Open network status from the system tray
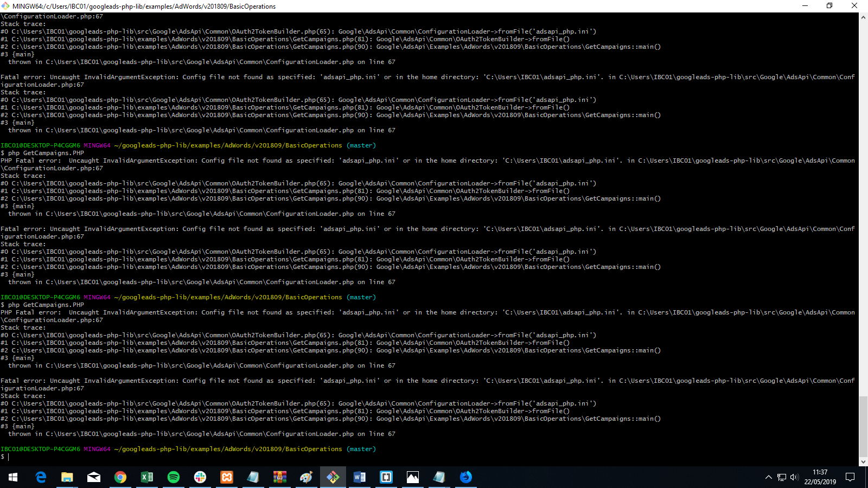Screen dimensions: 868x488 [782, 478]
